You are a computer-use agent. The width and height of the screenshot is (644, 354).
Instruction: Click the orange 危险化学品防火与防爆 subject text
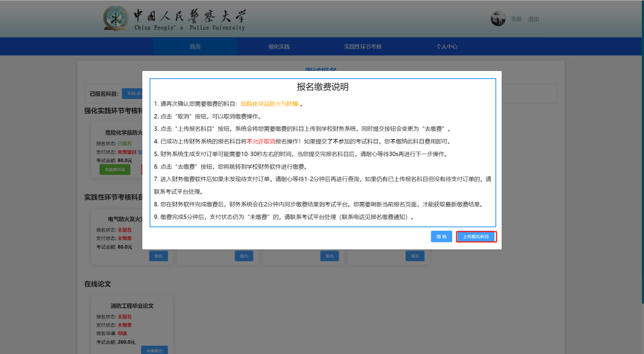click(x=269, y=104)
